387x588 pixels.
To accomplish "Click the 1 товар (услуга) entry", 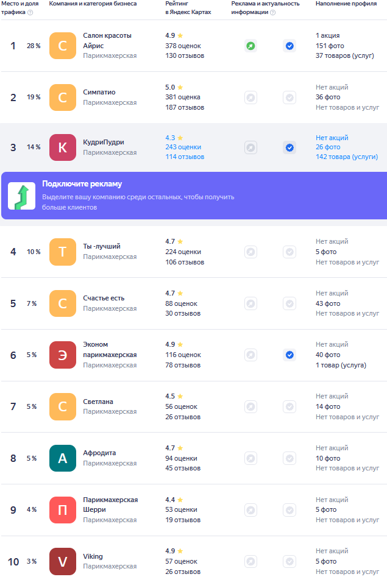I will [341, 365].
